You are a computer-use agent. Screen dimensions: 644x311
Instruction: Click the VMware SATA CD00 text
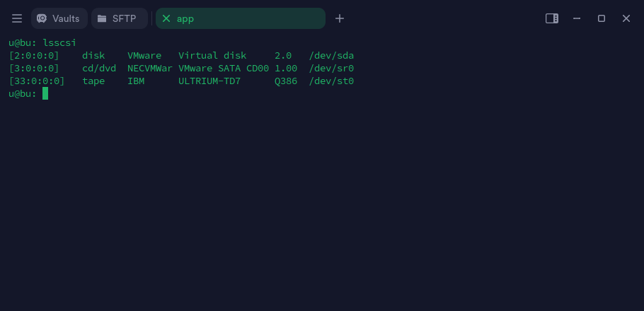click(224, 68)
